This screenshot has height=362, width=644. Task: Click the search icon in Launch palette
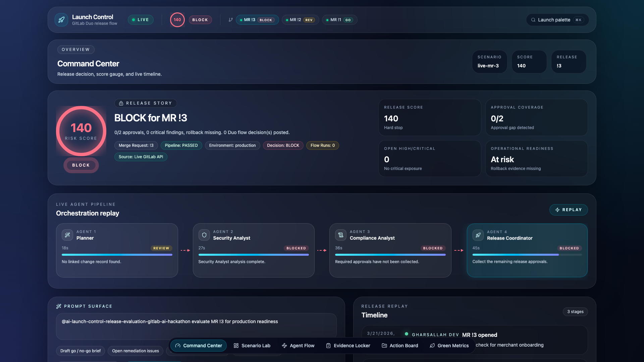tap(533, 20)
